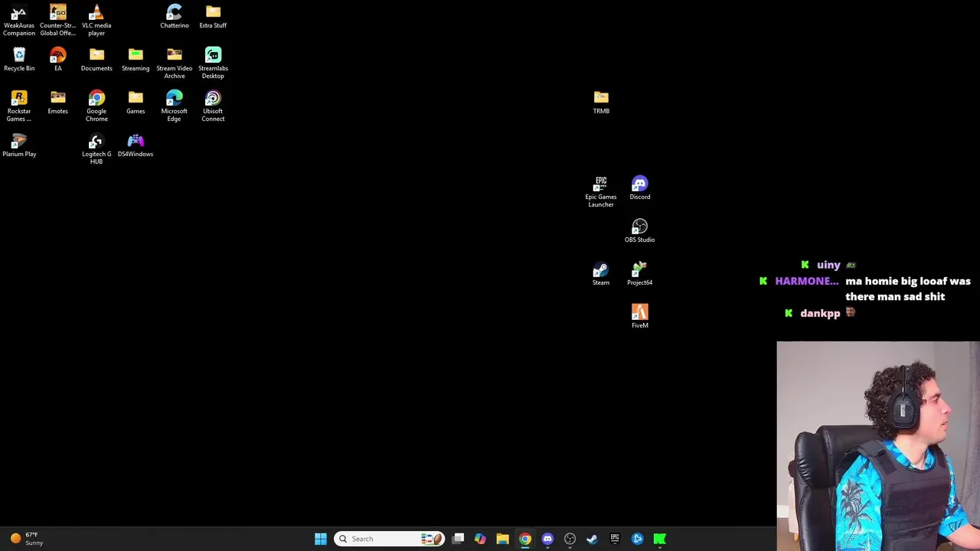This screenshot has width=980, height=551.
Task: Launch the Google Chrome desktop shortcut
Action: coord(96,106)
